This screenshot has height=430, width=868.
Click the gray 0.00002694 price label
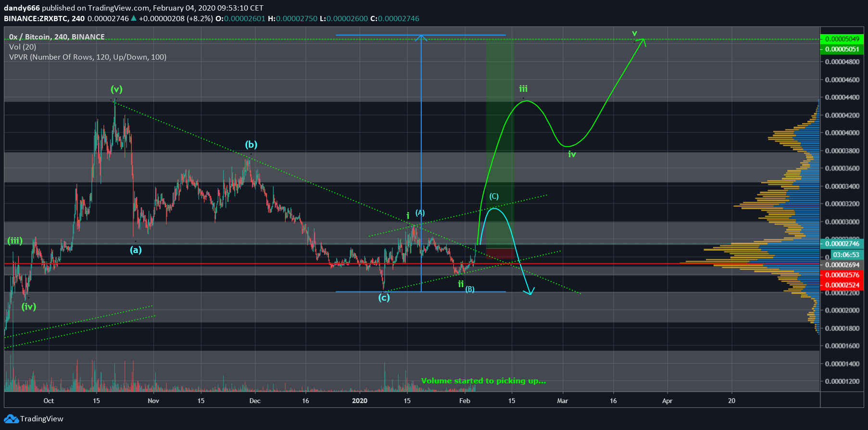(x=842, y=265)
